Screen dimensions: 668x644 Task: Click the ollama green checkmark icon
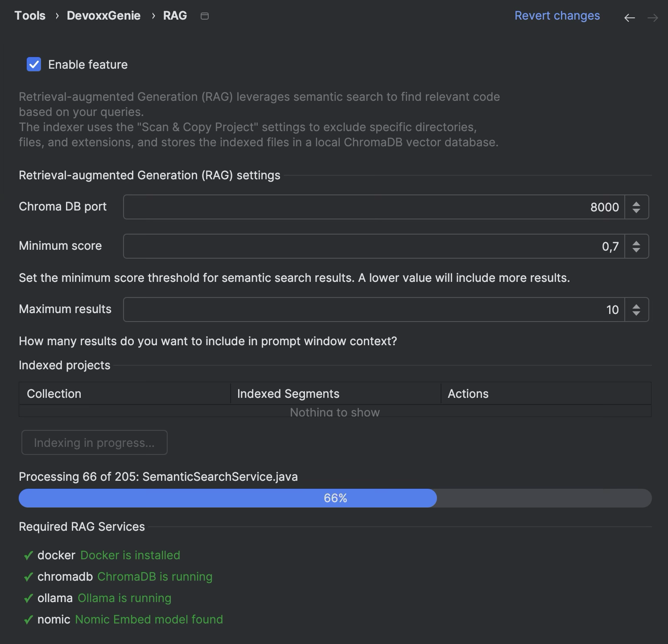[x=29, y=598]
